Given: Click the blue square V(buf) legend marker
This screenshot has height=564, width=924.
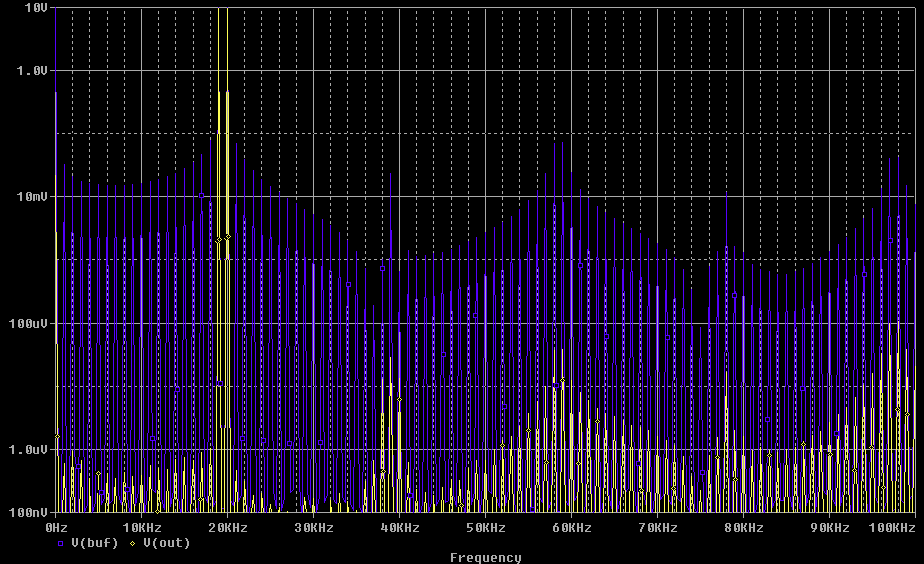Looking at the screenshot, I should (60, 544).
